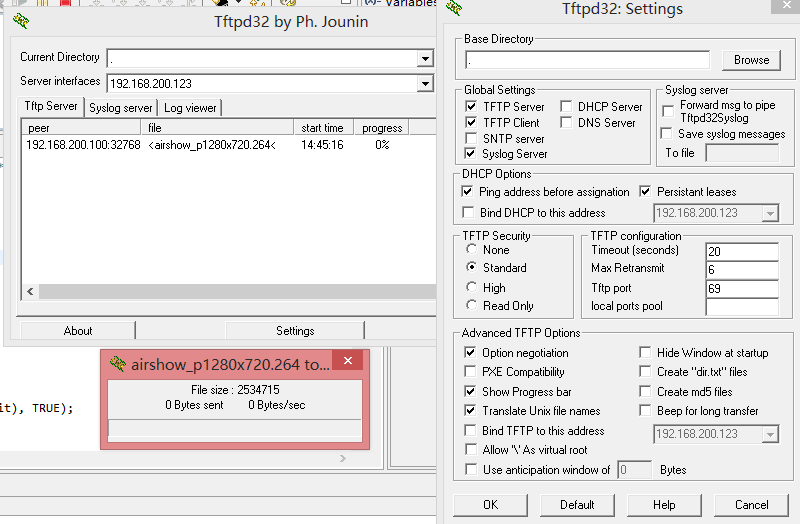Screen dimensions: 800x524
Task: Enable the SNTP server checkbox
Action: click(x=471, y=138)
